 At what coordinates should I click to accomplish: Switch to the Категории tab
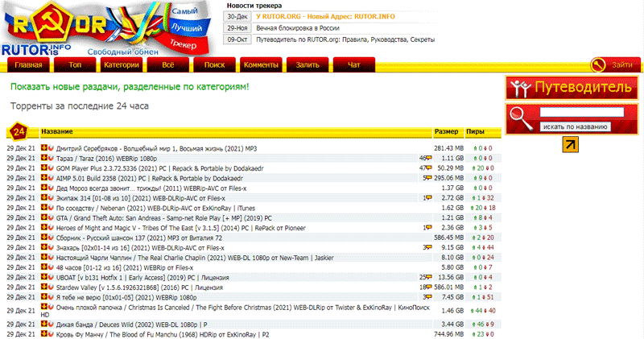pos(121,64)
